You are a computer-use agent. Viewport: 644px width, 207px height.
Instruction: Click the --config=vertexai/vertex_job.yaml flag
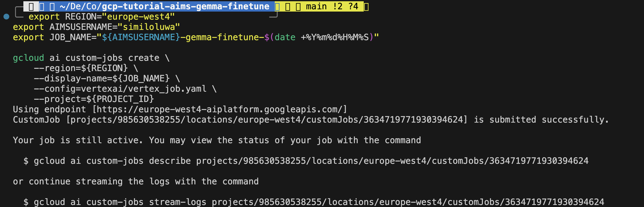pos(120,89)
